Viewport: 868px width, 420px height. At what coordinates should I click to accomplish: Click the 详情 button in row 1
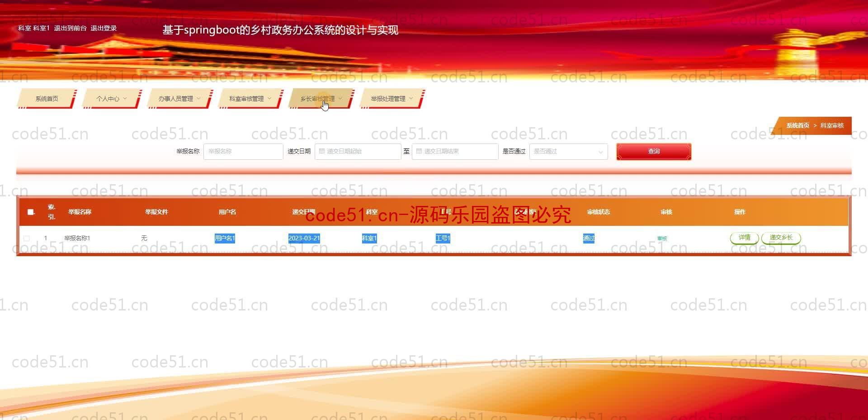tap(744, 238)
